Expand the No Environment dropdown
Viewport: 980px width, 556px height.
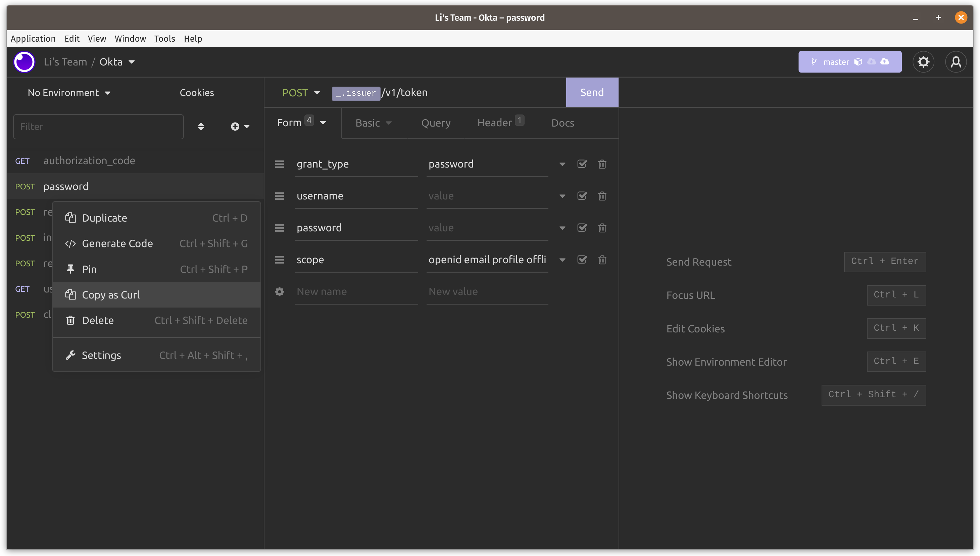(x=69, y=93)
